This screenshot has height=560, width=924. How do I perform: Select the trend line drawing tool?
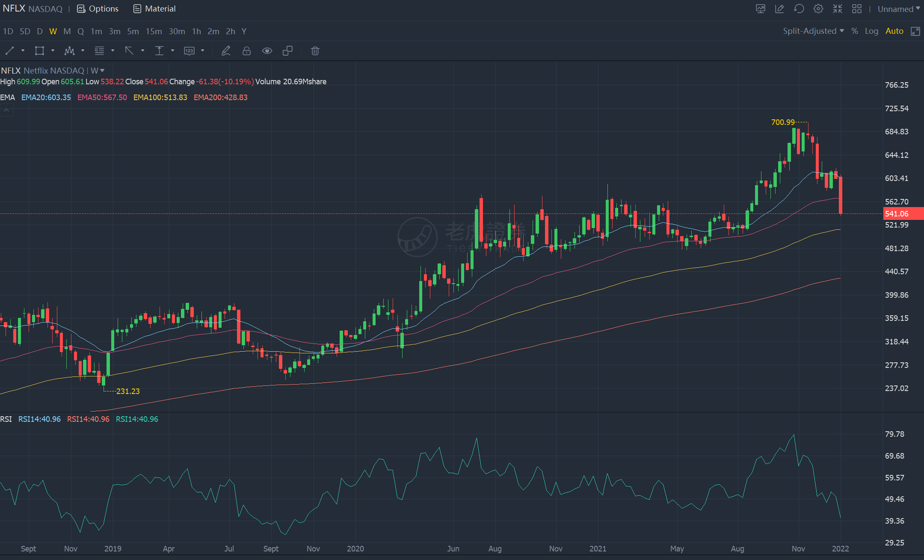[10, 51]
